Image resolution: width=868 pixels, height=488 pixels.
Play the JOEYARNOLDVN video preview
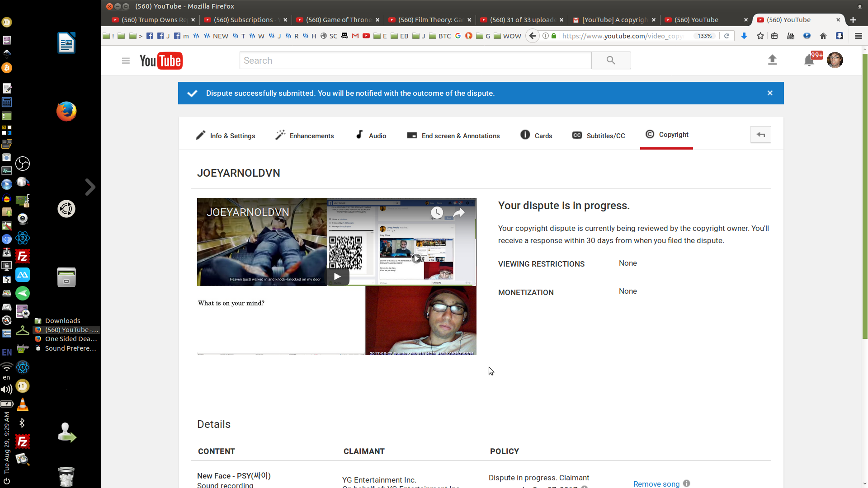338,277
